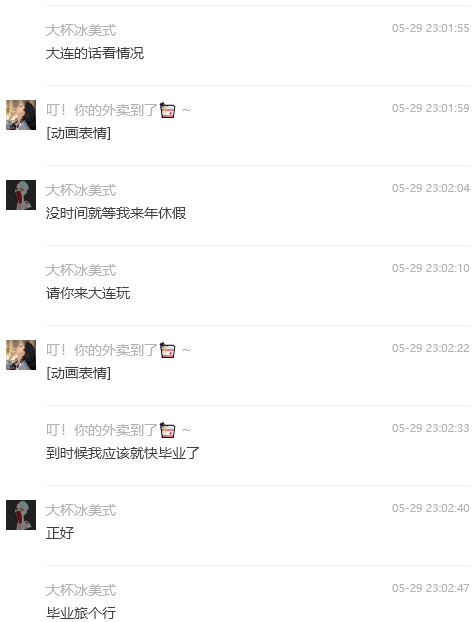Click takeout box emoji in 23:01:59 sender name

(167, 110)
